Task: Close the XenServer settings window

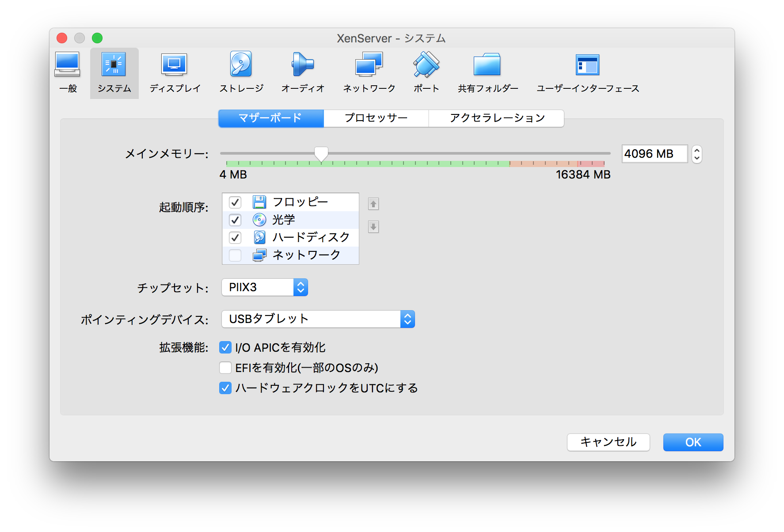Action: 62,38
